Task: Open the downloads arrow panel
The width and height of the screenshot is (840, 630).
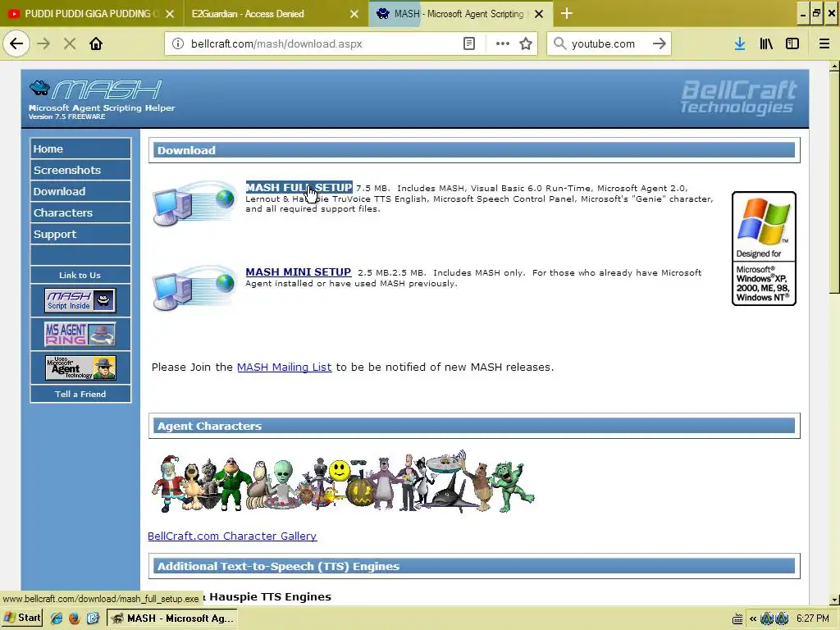Action: coord(740,43)
